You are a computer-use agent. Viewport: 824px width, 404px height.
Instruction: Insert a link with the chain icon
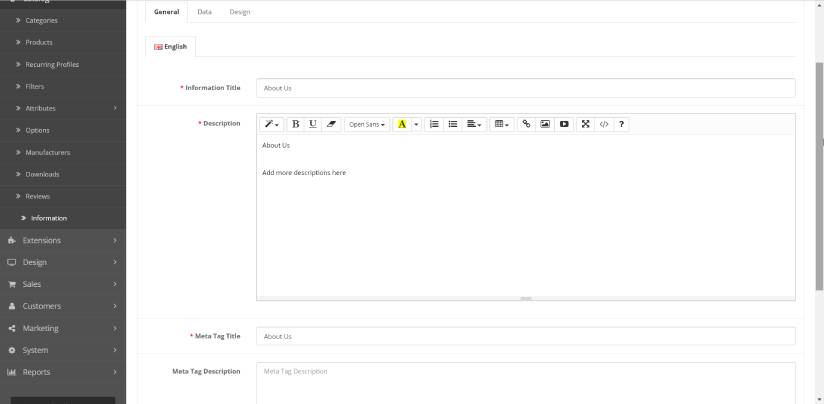(x=526, y=124)
